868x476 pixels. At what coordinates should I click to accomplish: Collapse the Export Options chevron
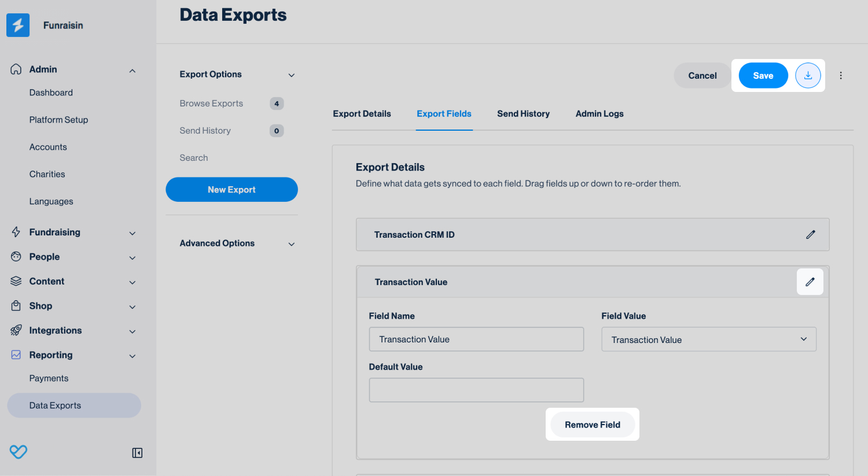(292, 75)
